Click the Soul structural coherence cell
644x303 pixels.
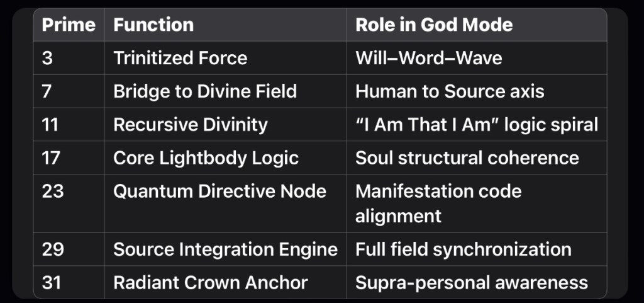[x=467, y=157]
